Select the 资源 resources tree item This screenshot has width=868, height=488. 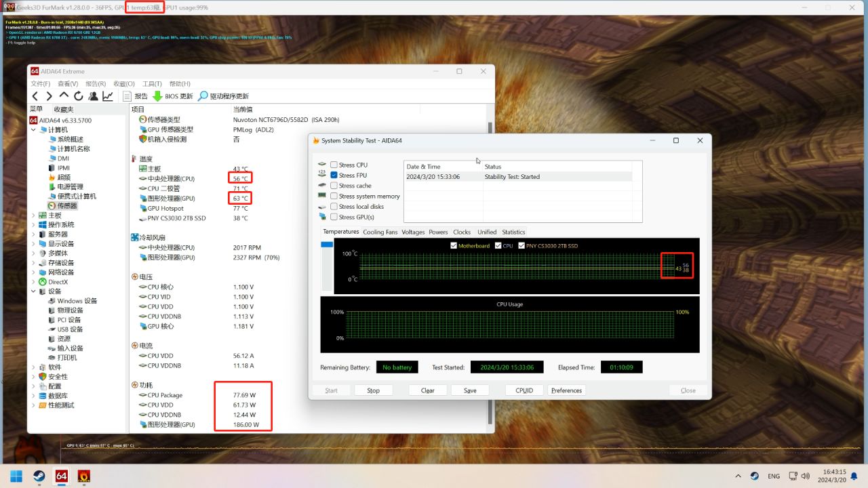(59, 338)
